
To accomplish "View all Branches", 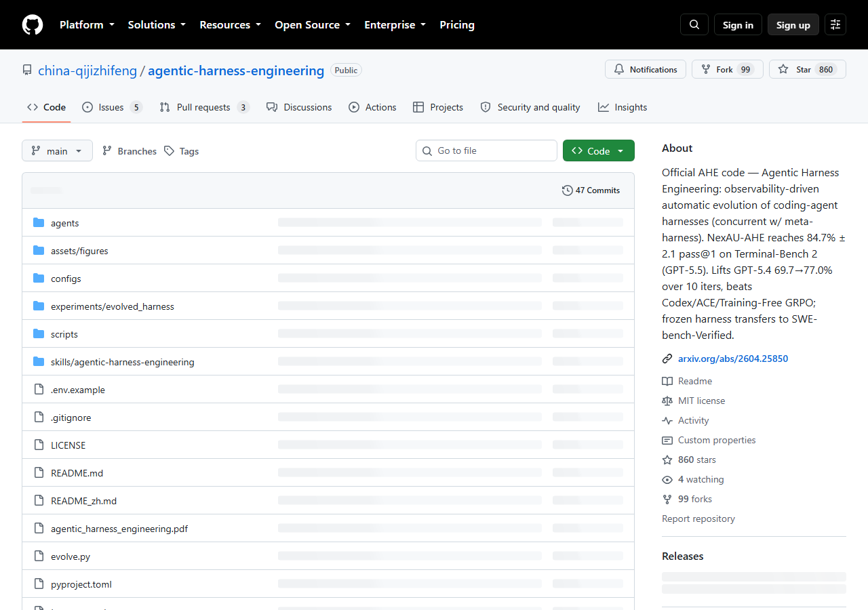I will pos(129,151).
